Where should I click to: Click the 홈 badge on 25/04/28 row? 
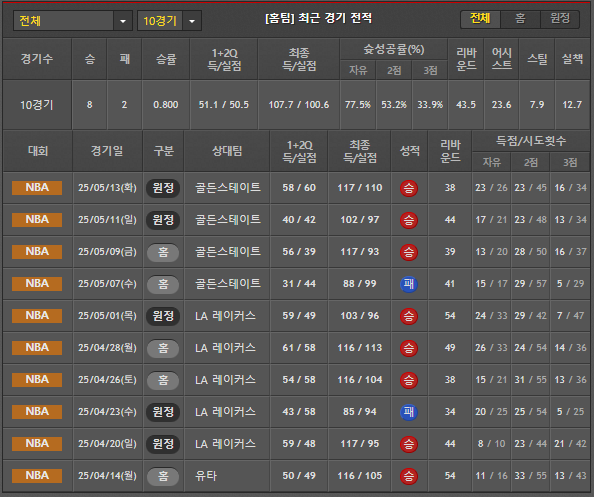163,348
